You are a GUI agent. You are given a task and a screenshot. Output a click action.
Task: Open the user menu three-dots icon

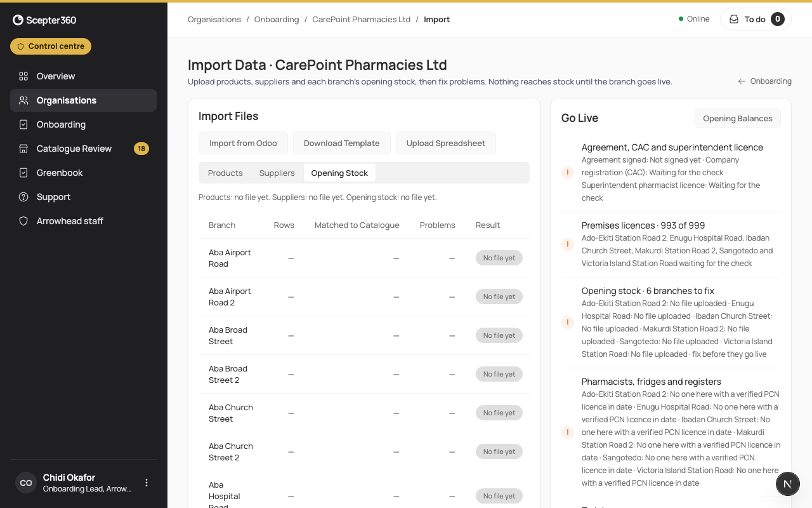[147, 483]
